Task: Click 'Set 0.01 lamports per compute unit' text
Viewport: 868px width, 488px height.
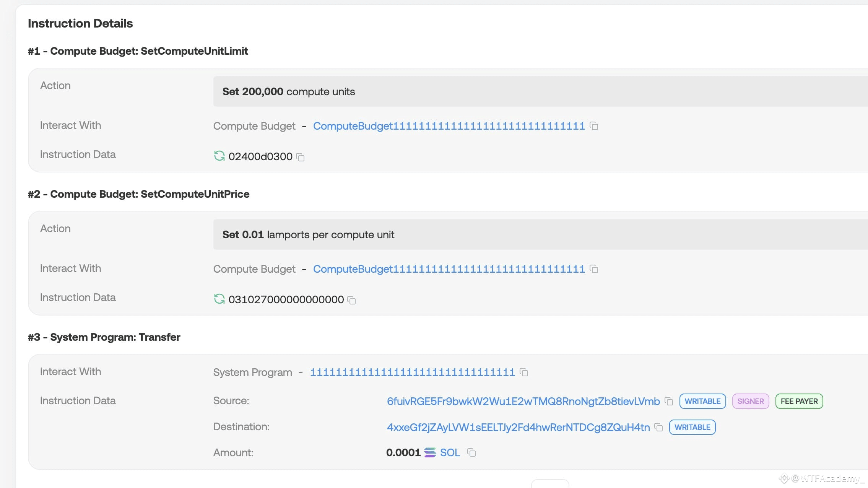Action: (308, 234)
